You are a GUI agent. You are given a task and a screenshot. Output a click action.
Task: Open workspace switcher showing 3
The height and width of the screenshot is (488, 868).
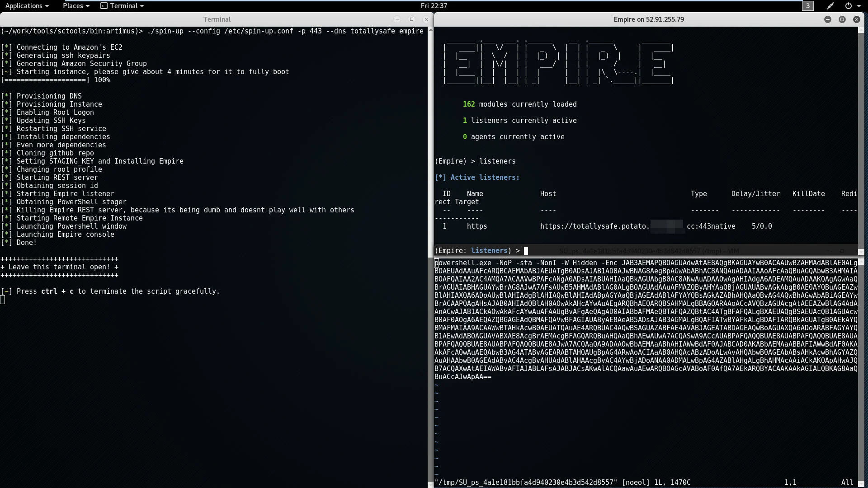(808, 6)
